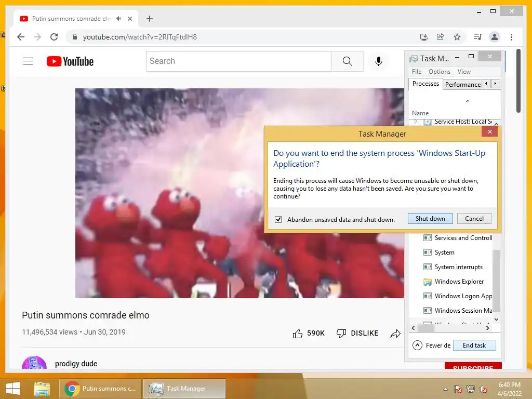Open the Action Center flag tray icon
Screen dimensions: 532x399
[x=458, y=389]
